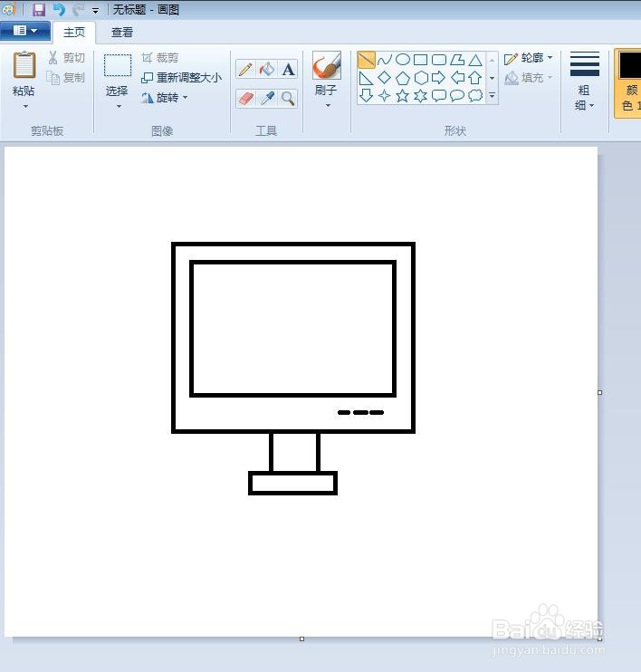The width and height of the screenshot is (641, 672).
Task: Click the Copy (复制) button
Action: tap(66, 78)
